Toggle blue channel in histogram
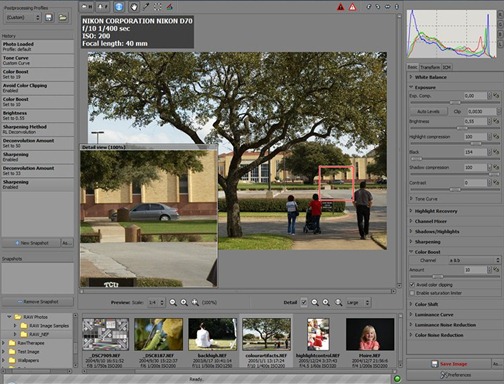This screenshot has height=384, width=504. 500,34
